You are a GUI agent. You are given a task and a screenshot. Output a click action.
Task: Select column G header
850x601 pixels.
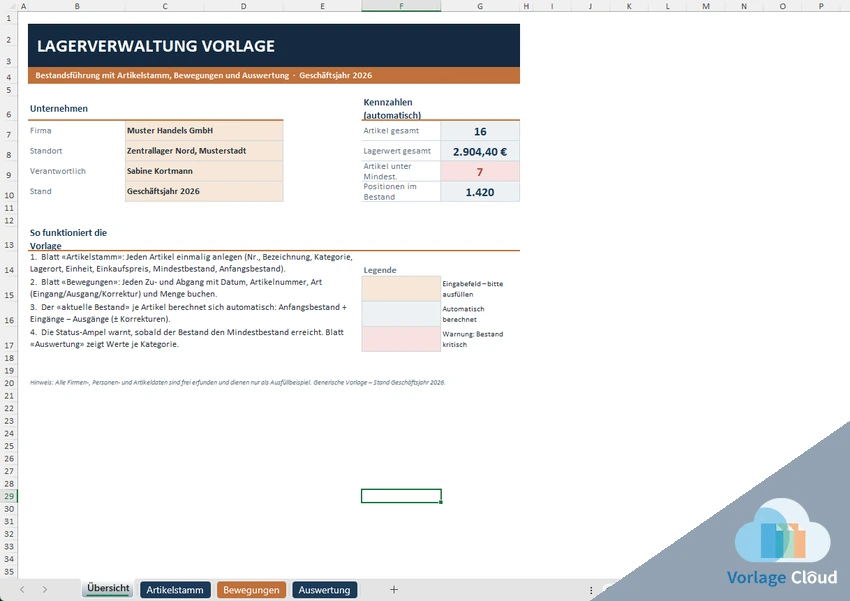(x=480, y=6)
